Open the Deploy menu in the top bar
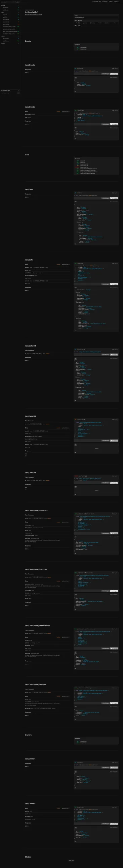This screenshot has height=868, width=123. (116, 1)
